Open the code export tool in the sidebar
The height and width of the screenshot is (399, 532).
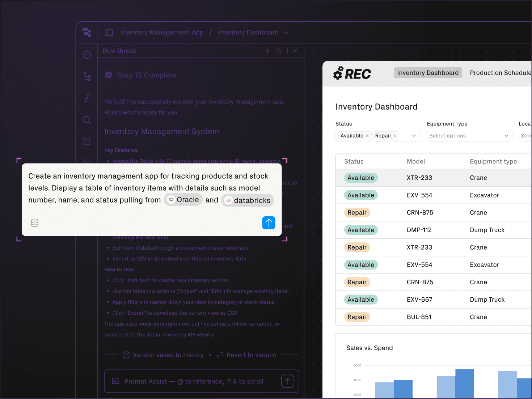point(86,141)
